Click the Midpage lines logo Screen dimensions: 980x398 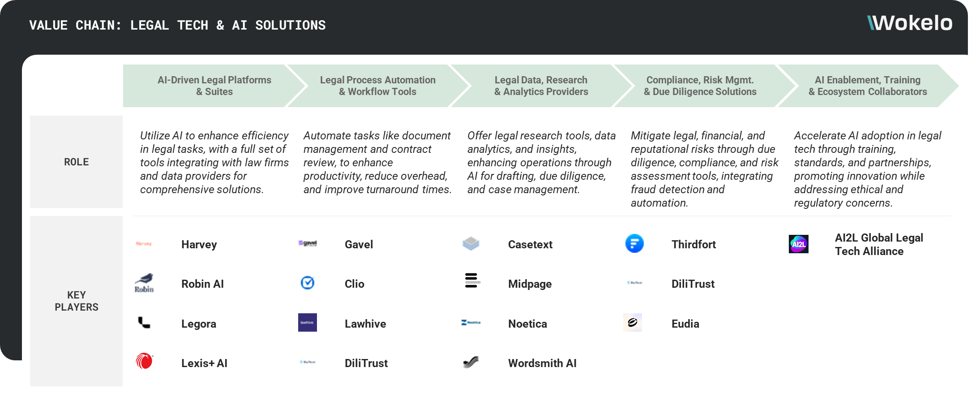point(472,280)
